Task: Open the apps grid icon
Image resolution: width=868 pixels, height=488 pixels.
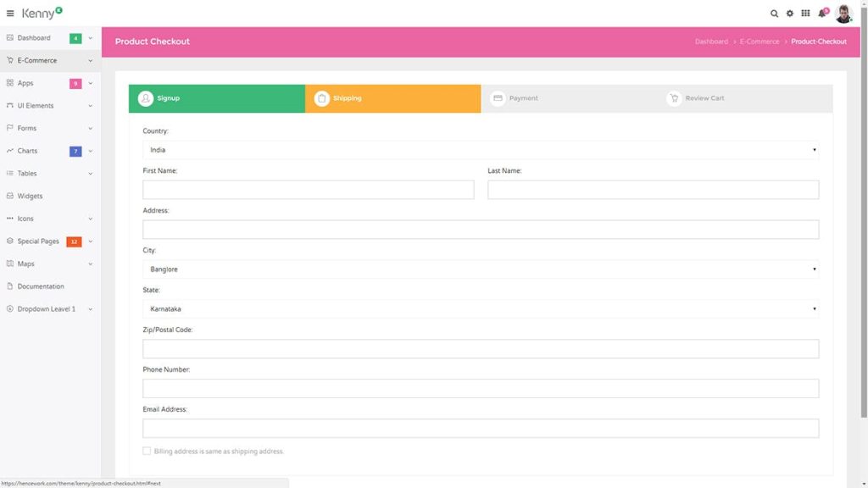Action: click(807, 14)
